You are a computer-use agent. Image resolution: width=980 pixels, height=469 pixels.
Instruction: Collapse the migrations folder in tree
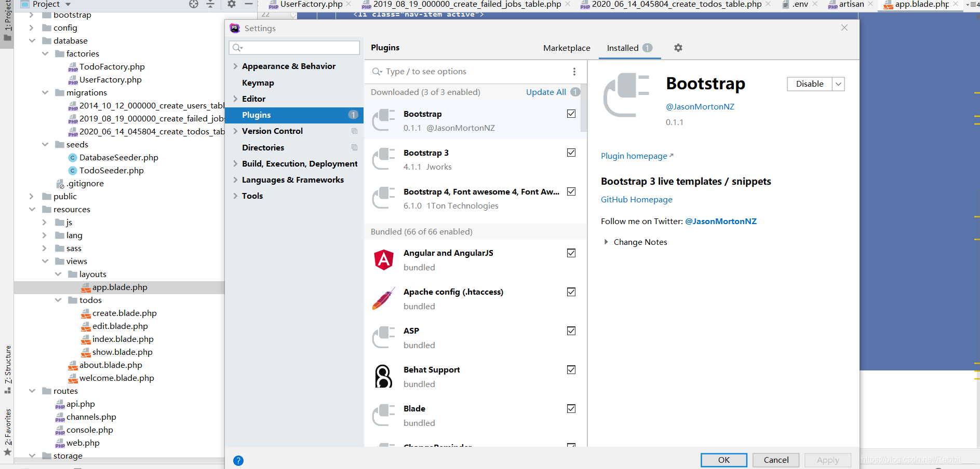[x=45, y=92]
